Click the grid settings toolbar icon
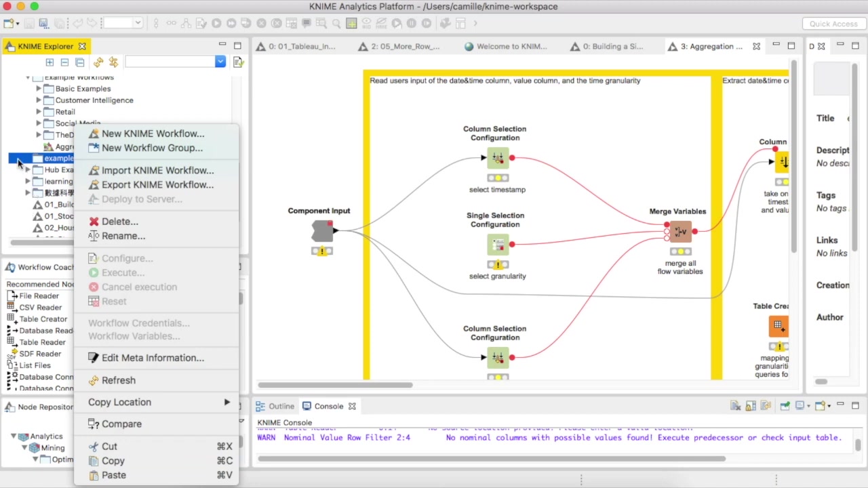868x488 pixels. tap(351, 23)
